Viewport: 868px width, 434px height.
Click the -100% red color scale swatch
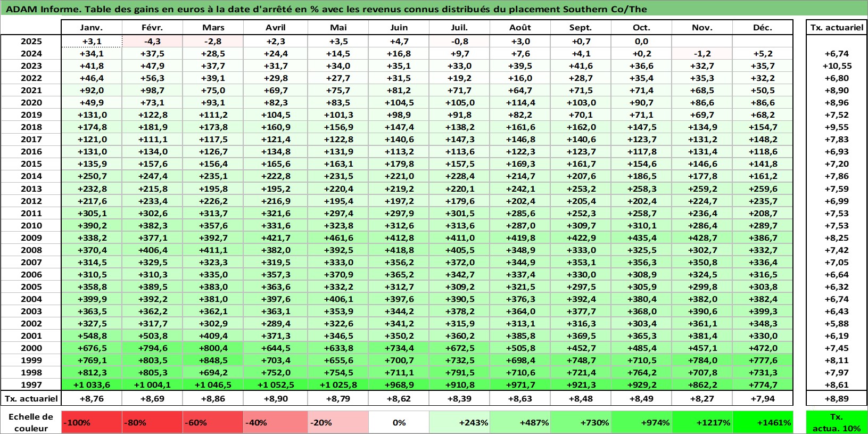(x=92, y=422)
